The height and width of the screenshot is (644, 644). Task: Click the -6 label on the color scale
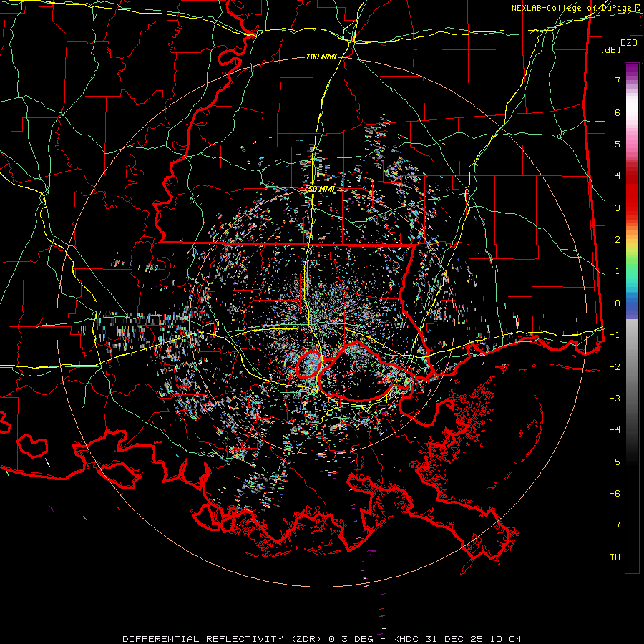(615, 494)
